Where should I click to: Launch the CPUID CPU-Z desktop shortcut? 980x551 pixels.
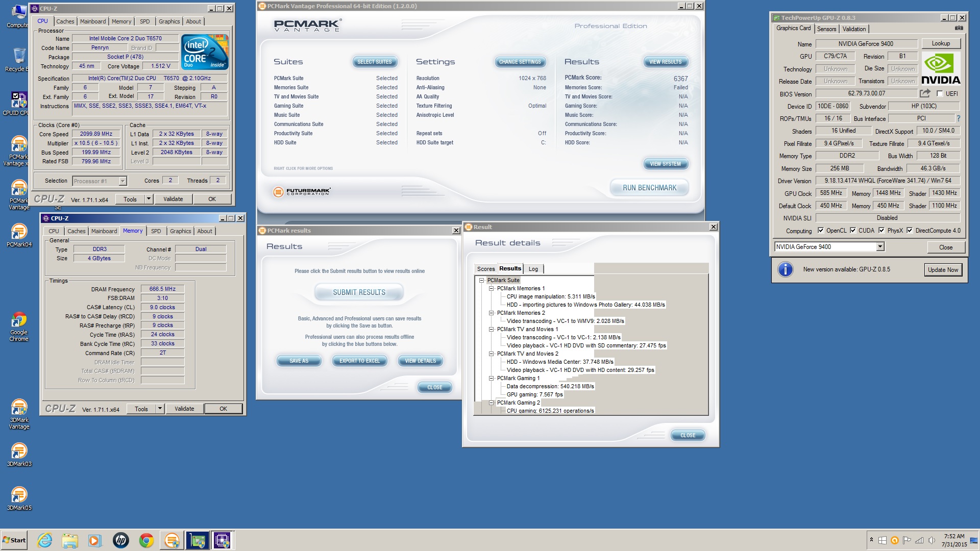[x=18, y=104]
